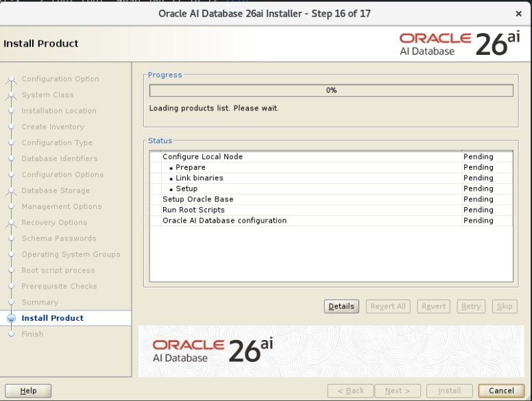532x401 pixels.
Task: Click the Install Product active step bullet
Action: [11, 318]
